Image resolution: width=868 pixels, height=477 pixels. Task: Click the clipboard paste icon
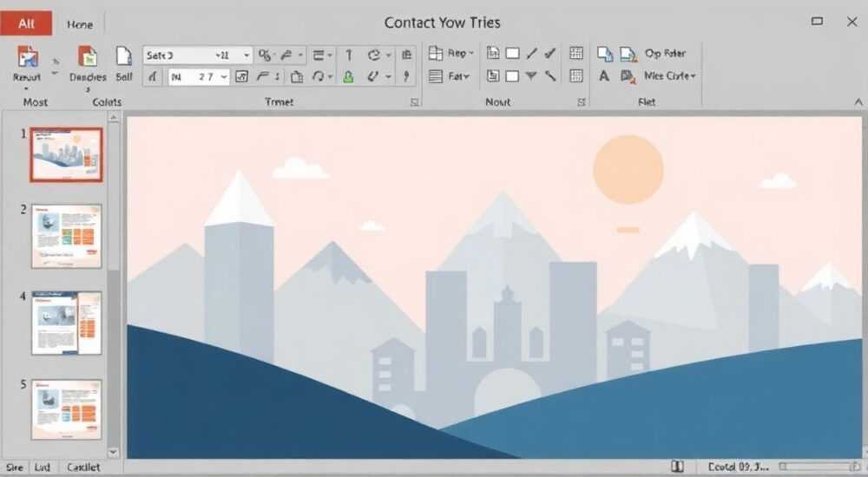tap(297, 76)
